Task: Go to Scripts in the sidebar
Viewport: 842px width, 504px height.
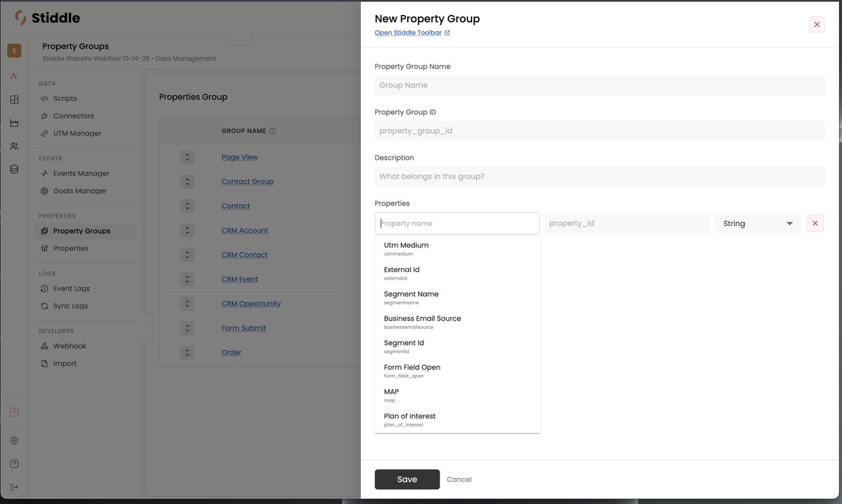Action: pyautogui.click(x=65, y=99)
